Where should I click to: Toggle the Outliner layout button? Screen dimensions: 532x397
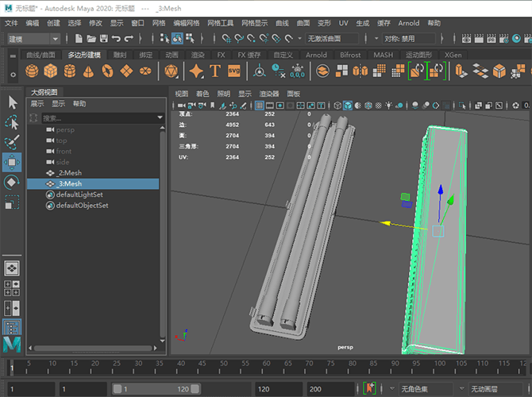[12, 326]
